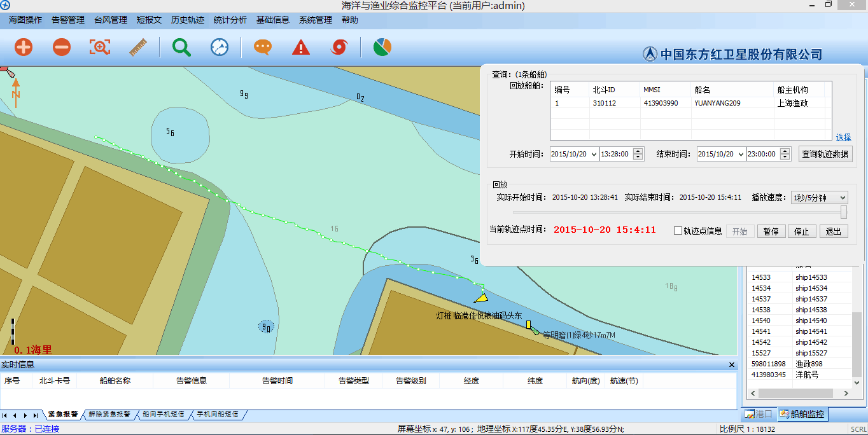The image size is (868, 435).
Task: Open the green magnifier search tool
Action: (x=182, y=47)
